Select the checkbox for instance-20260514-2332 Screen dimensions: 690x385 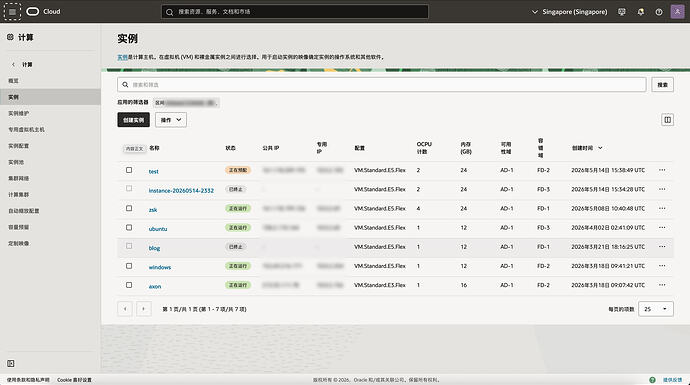pyautogui.click(x=129, y=189)
